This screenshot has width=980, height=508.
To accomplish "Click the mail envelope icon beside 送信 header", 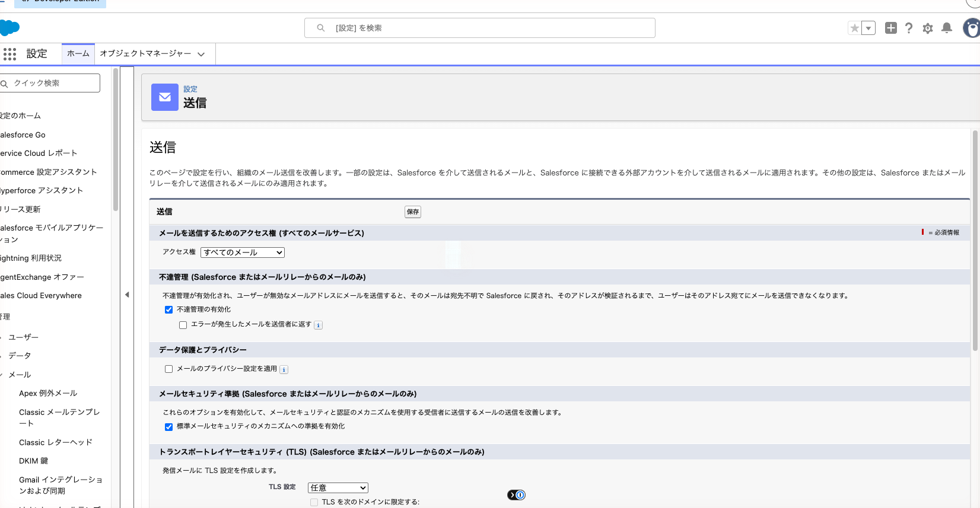I will pos(165,97).
